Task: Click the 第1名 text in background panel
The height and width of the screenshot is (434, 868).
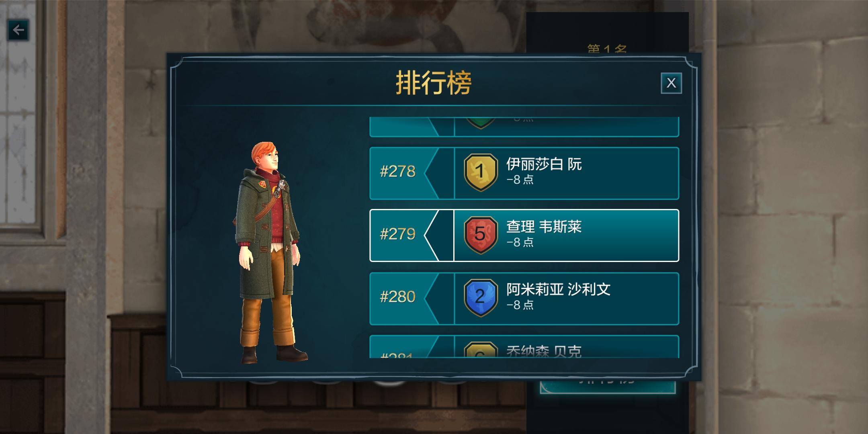Action: (x=607, y=49)
